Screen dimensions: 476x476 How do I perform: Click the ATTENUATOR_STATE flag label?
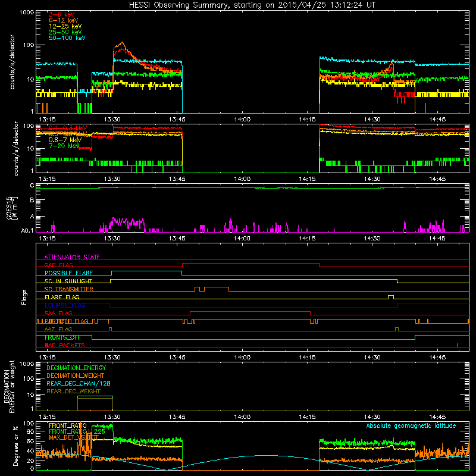pyautogui.click(x=72, y=257)
